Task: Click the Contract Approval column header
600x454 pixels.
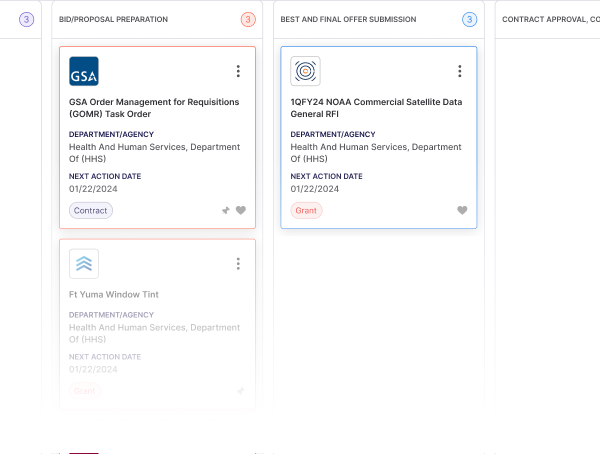Action: click(551, 20)
